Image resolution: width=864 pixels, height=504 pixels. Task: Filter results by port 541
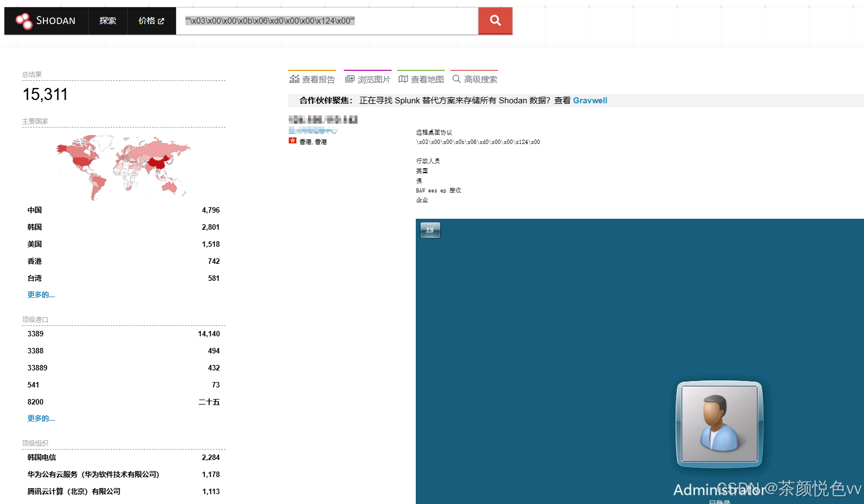pos(124,385)
